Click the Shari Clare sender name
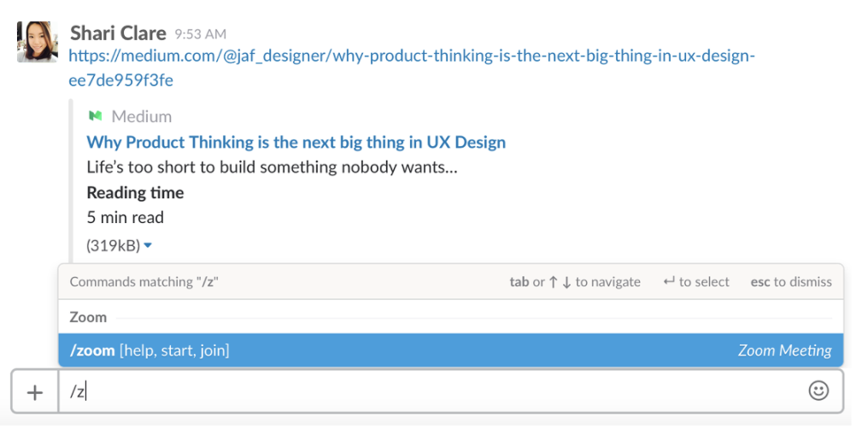Screen dimensions: 868x429 coord(118,33)
